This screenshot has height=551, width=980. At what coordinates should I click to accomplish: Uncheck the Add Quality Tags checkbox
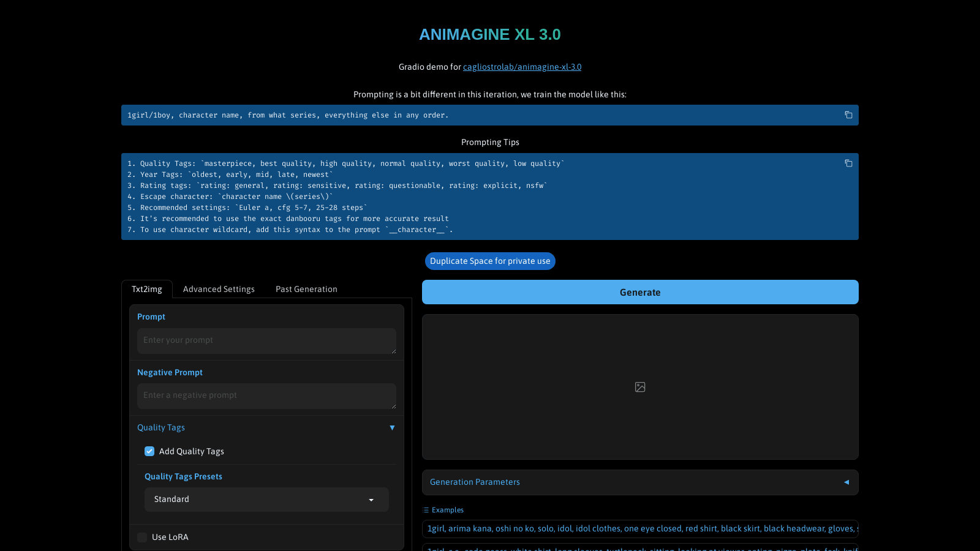[x=149, y=451]
